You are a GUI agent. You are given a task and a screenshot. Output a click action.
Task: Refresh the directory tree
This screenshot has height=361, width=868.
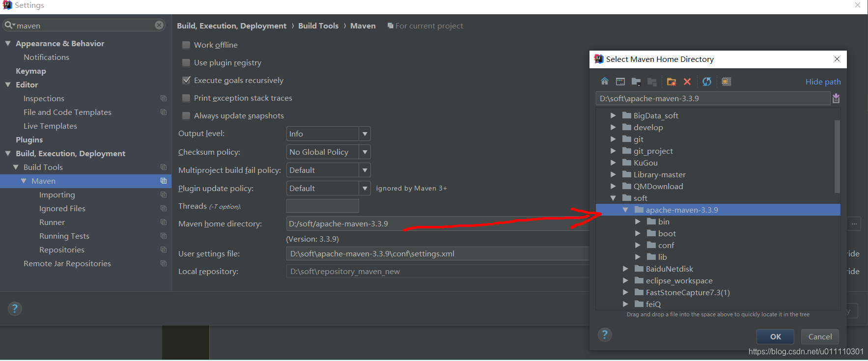[707, 82]
